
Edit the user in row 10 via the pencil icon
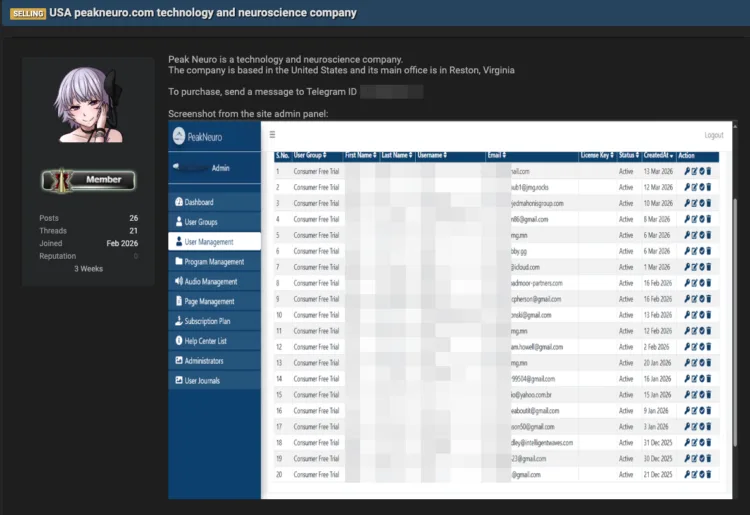pyautogui.click(x=695, y=315)
